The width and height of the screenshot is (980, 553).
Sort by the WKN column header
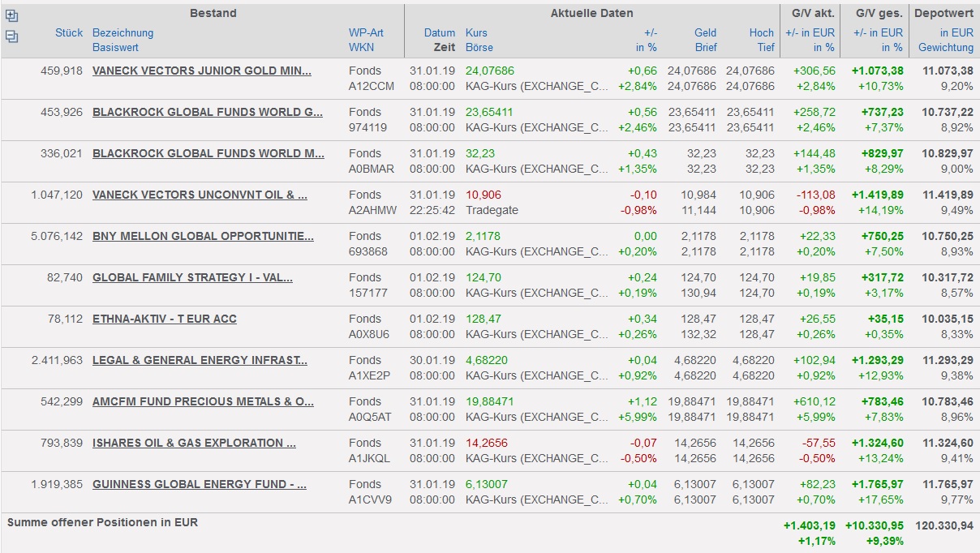pos(361,48)
